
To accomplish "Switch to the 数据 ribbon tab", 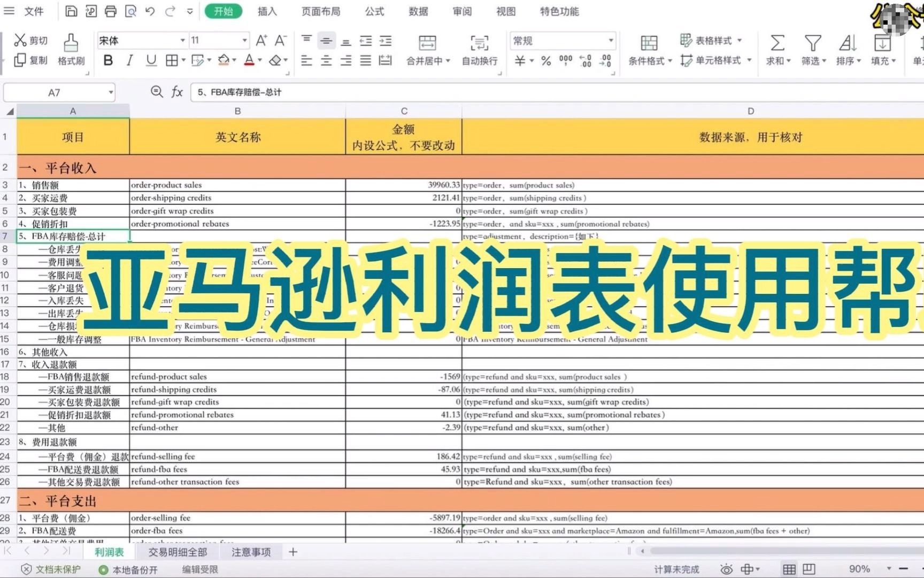I will (x=418, y=11).
